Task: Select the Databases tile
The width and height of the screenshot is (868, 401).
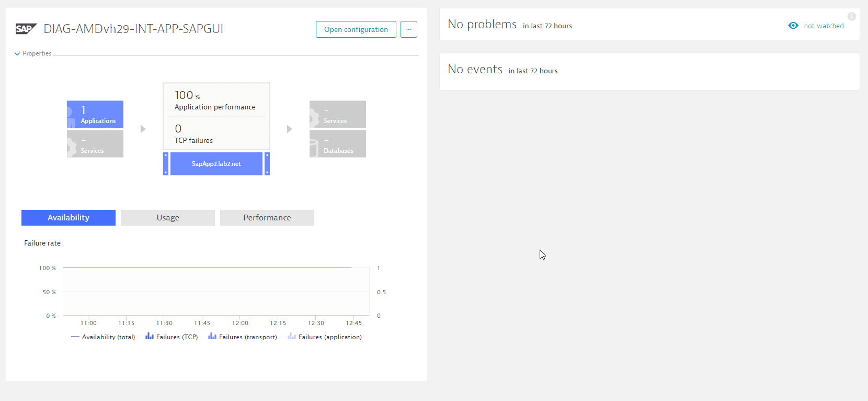Action: pos(338,144)
